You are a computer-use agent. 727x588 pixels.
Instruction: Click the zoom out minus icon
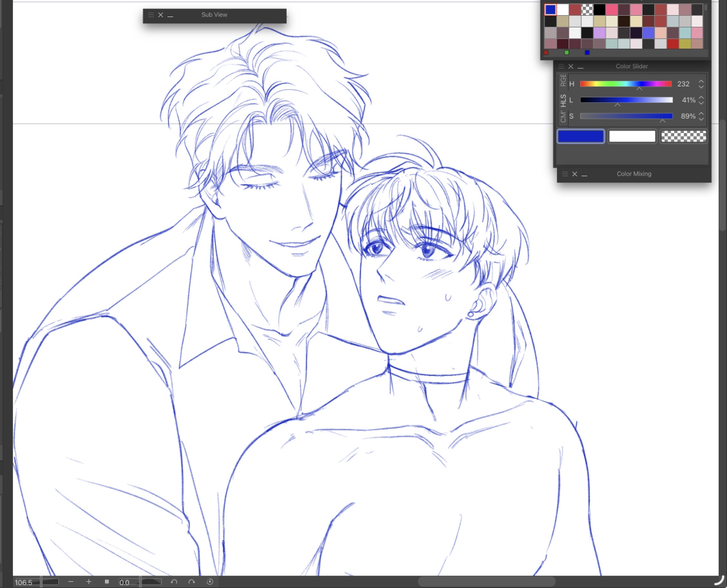[x=71, y=582]
